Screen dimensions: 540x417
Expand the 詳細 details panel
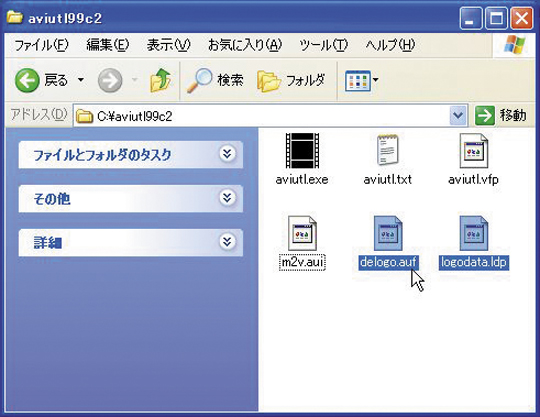(227, 241)
